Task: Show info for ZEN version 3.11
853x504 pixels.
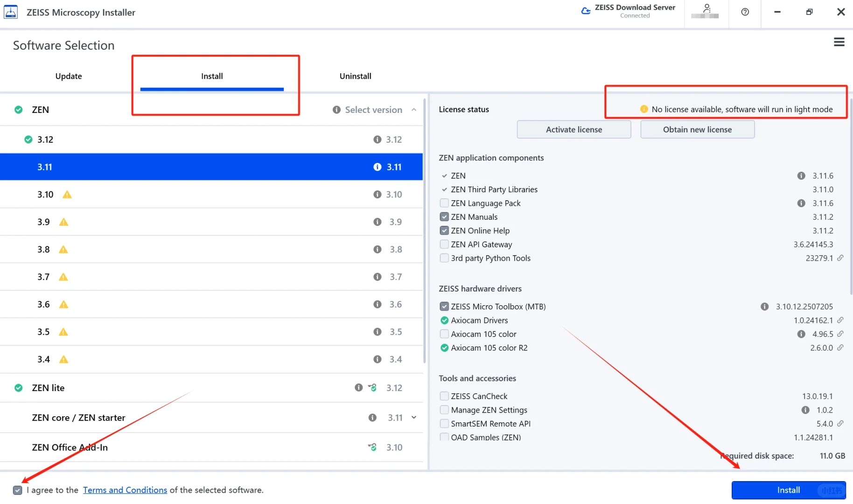Action: tap(377, 167)
